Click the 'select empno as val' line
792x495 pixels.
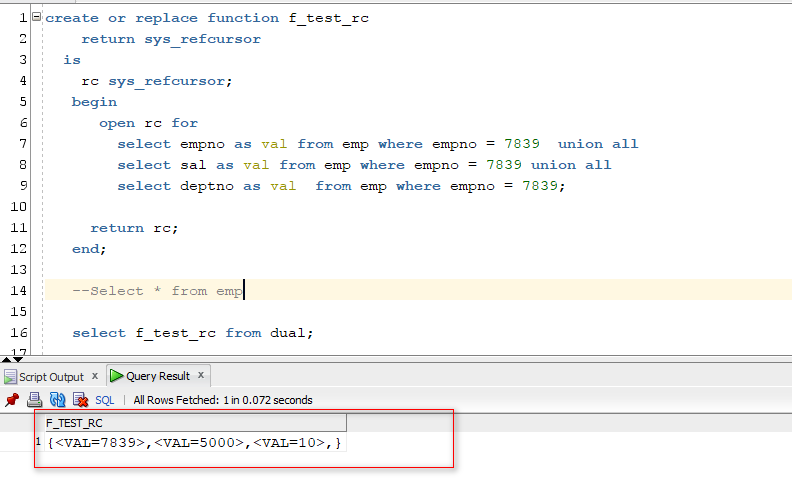pyautogui.click(x=378, y=144)
